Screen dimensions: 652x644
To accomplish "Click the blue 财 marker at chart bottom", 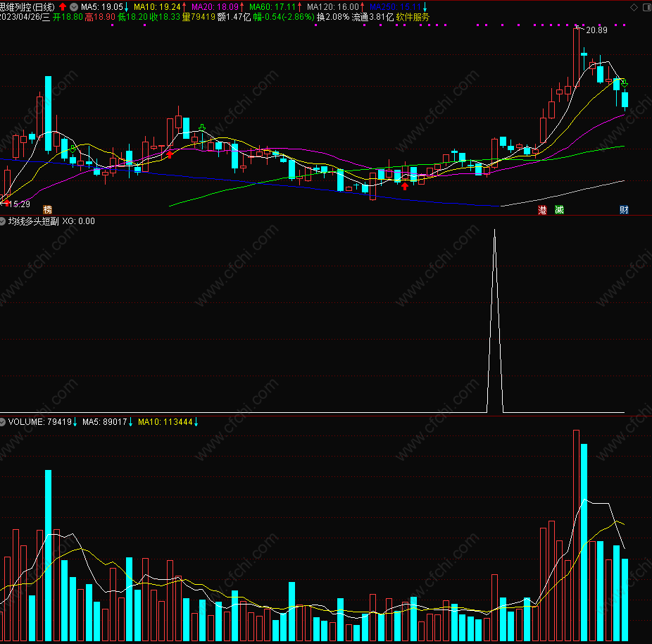I will point(624,210).
